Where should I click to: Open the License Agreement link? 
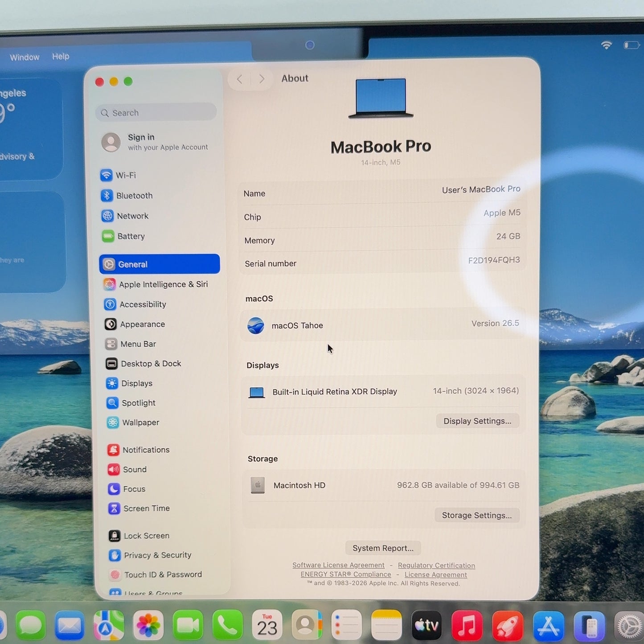point(436,575)
